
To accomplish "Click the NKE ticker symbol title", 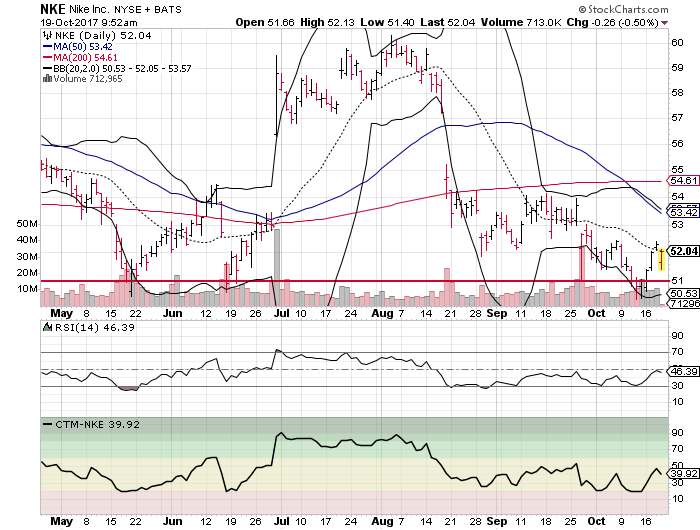I will pyautogui.click(x=53, y=9).
